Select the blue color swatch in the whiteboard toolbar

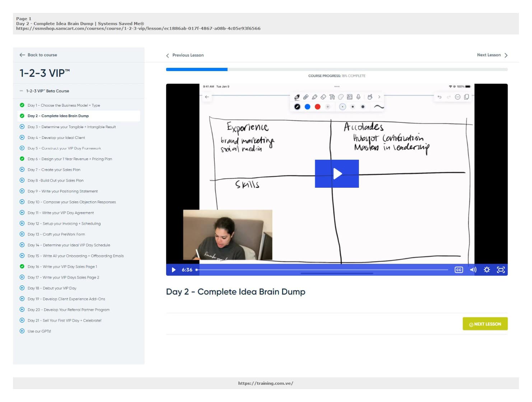click(x=307, y=107)
